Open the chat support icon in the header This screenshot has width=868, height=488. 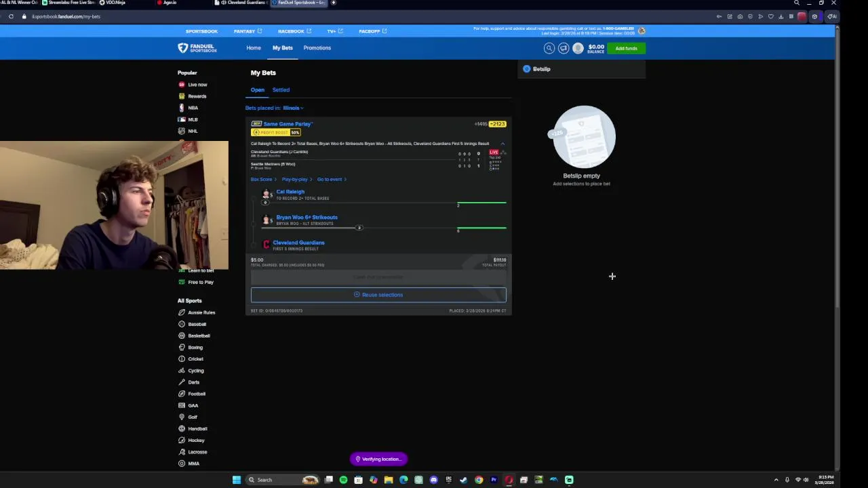tap(564, 48)
